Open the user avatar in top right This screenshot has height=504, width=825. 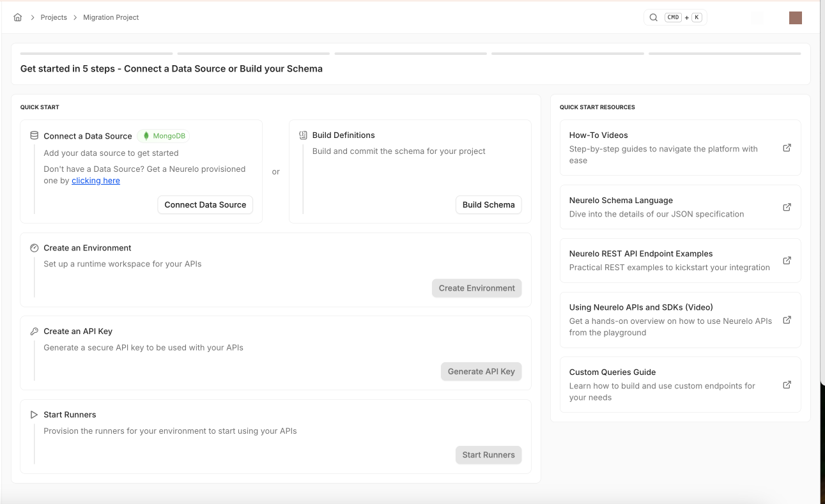[796, 18]
